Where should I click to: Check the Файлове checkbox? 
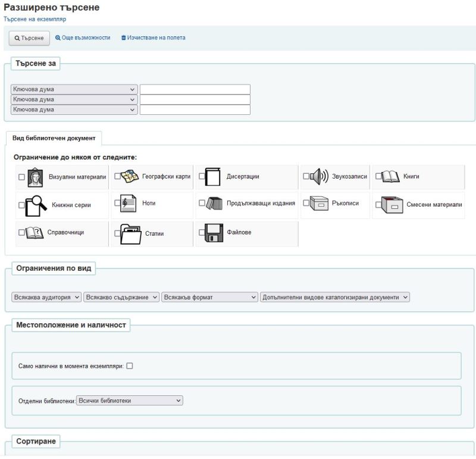pos(202,232)
